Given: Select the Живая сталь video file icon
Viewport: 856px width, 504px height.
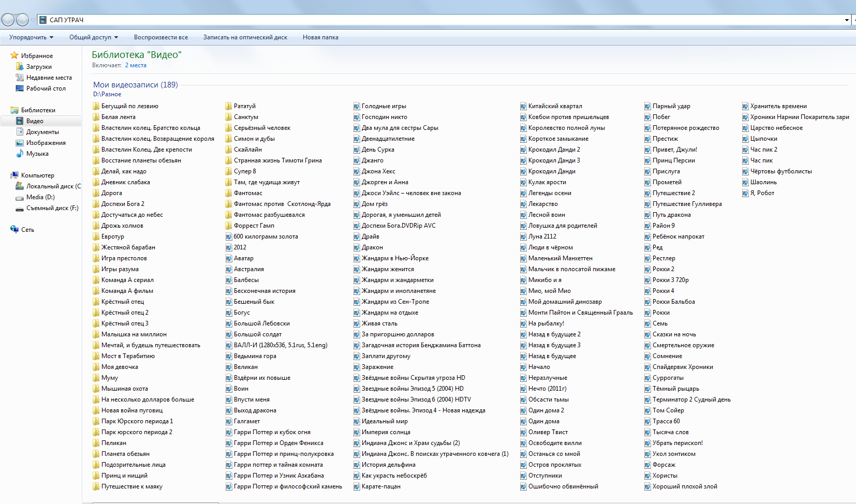Looking at the screenshot, I should pos(357,323).
